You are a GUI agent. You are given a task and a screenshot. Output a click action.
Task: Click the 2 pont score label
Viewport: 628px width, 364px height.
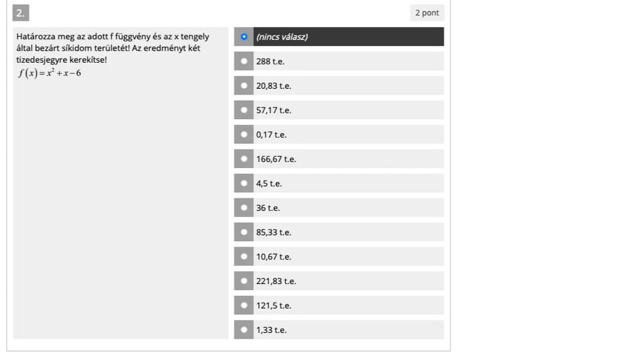pyautogui.click(x=427, y=13)
